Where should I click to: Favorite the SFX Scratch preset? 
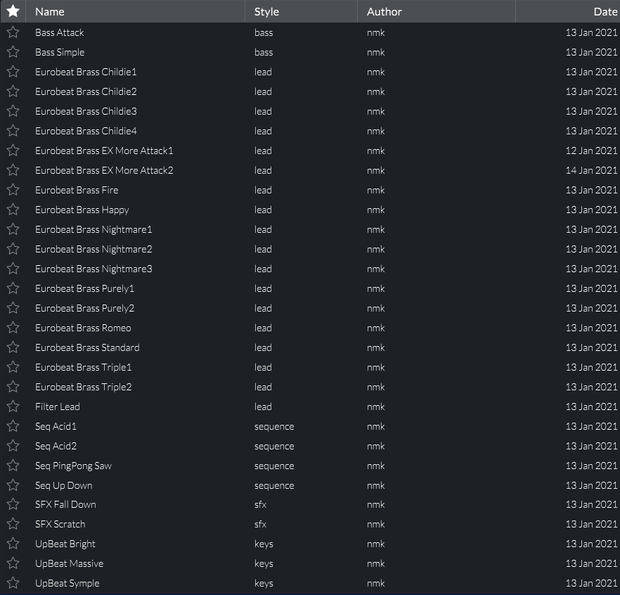(13, 524)
